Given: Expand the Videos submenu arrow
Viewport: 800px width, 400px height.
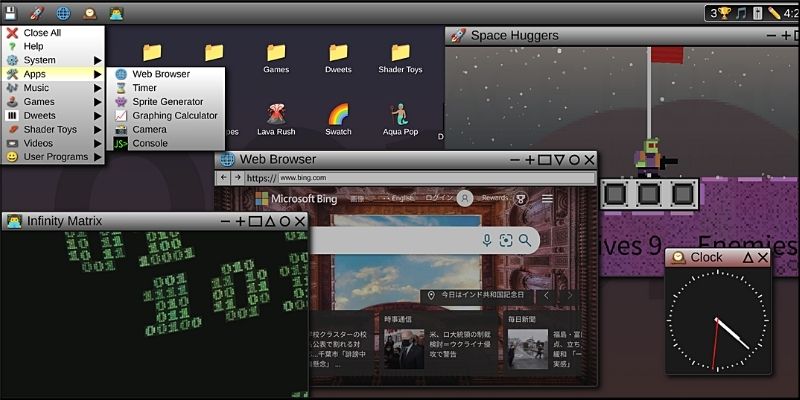Looking at the screenshot, I should (x=97, y=143).
